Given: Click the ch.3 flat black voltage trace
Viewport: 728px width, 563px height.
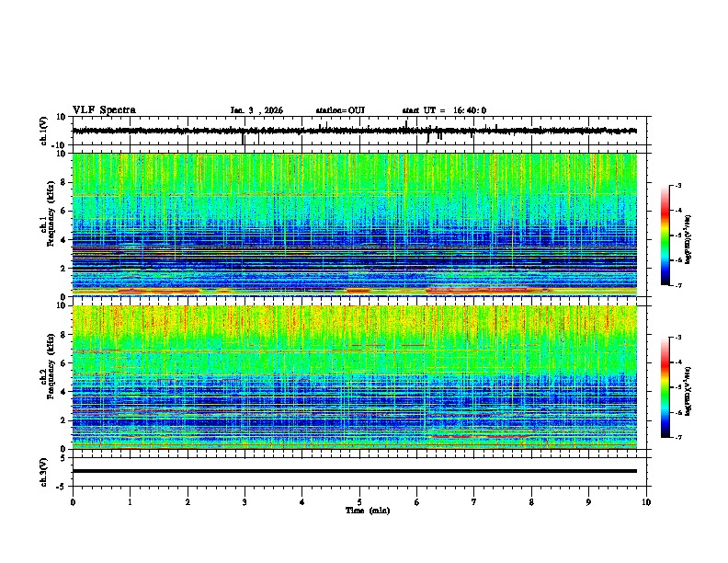Looking at the screenshot, I should pyautogui.click(x=355, y=471).
